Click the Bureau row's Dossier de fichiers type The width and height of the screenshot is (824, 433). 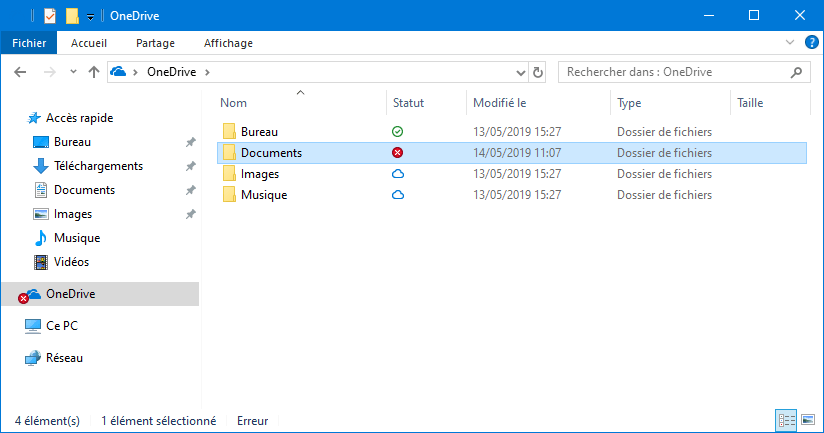pos(664,132)
